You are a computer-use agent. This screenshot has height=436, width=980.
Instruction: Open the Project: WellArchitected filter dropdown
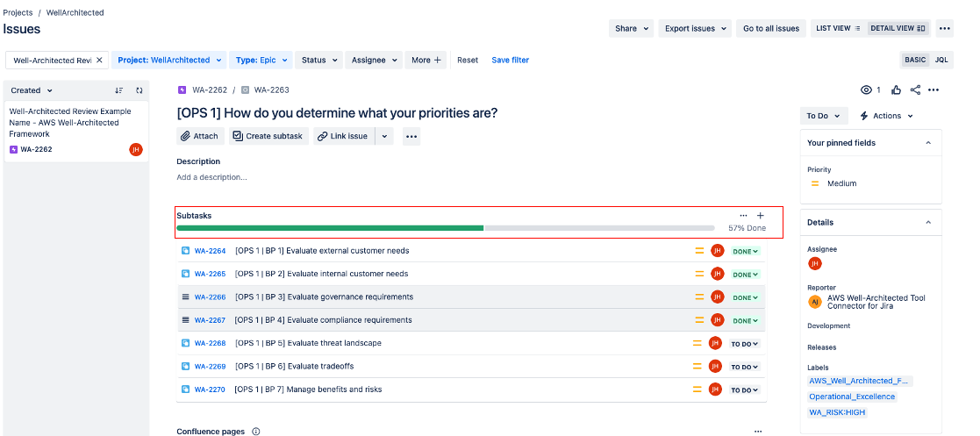point(168,60)
